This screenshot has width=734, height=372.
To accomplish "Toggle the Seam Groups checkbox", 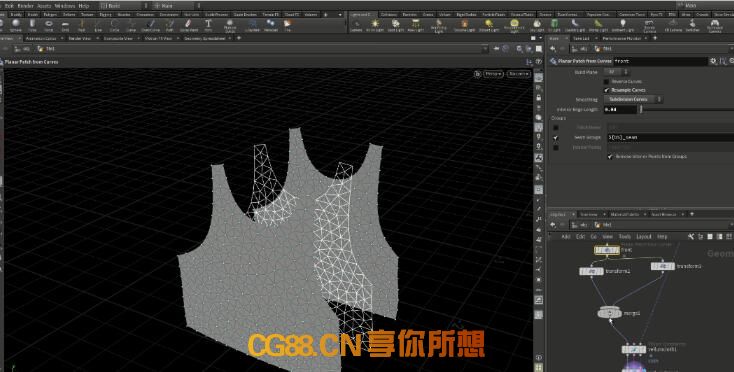I will coord(556,138).
